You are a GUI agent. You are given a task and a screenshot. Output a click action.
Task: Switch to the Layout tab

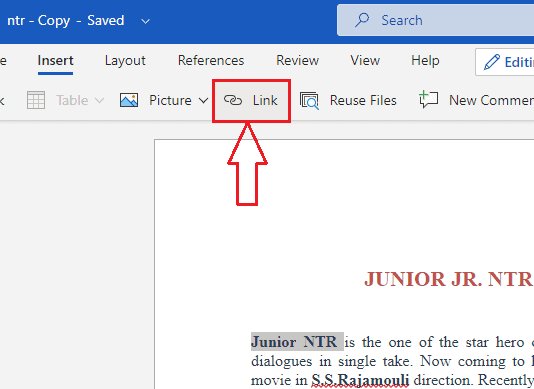125,61
